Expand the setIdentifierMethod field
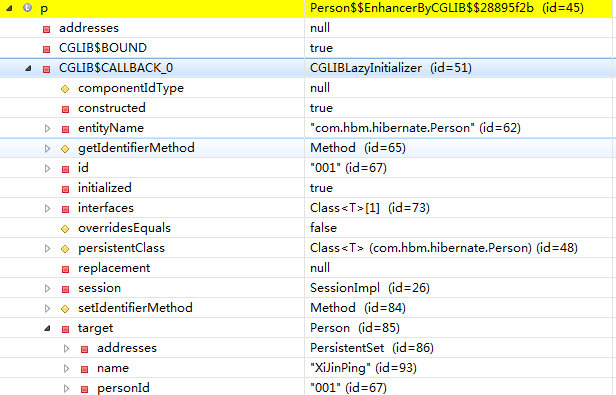 click(47, 308)
